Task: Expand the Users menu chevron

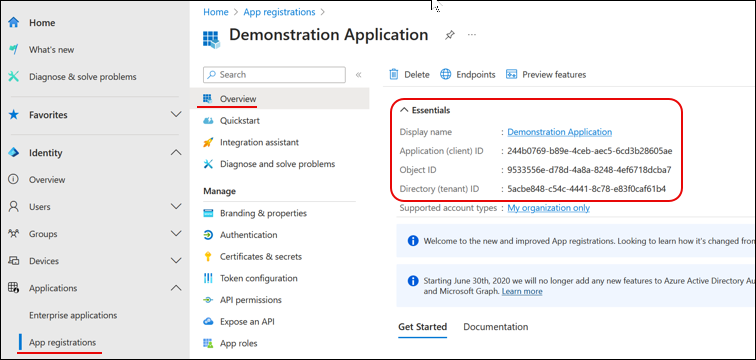Action: click(176, 207)
